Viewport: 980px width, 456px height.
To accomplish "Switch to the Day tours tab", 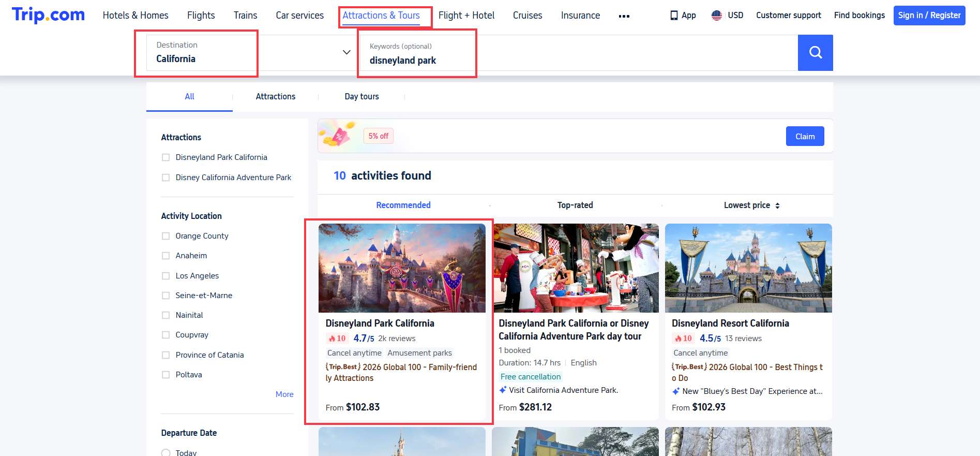I will pos(361,97).
